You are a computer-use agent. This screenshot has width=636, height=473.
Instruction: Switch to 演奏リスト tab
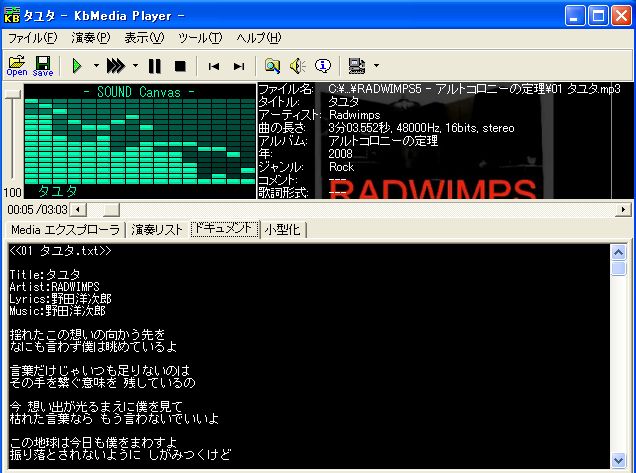[x=157, y=230]
